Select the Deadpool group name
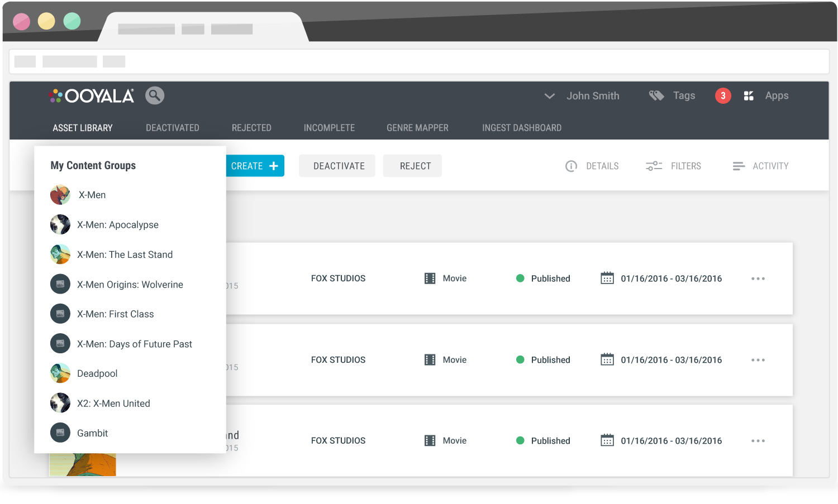The height and width of the screenshot is (504, 838). coord(97,374)
